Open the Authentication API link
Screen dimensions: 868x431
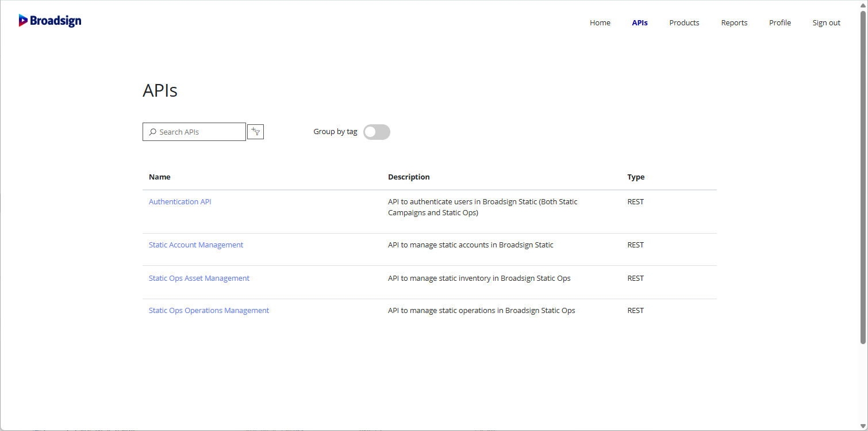click(180, 202)
